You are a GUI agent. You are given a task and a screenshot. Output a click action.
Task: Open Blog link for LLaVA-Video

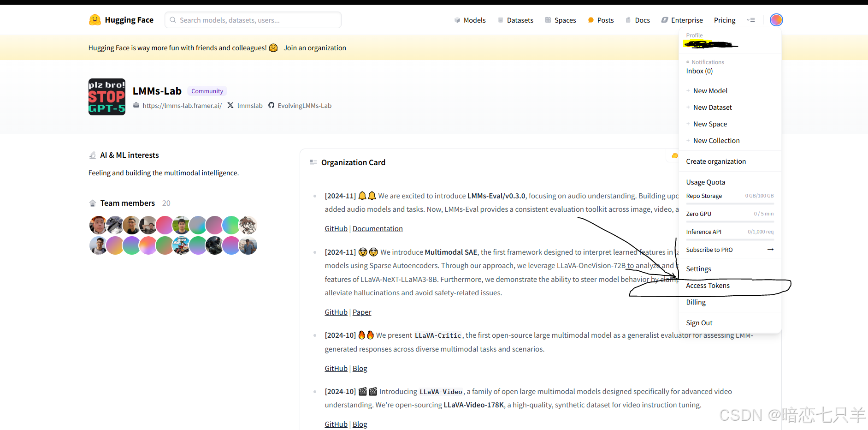pyautogui.click(x=360, y=424)
